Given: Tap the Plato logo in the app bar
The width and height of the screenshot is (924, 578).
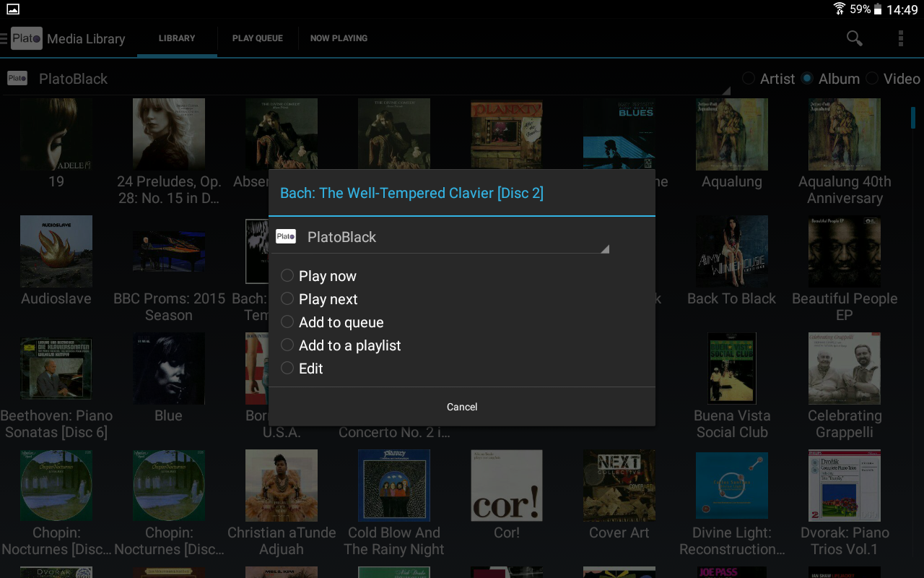Looking at the screenshot, I should point(26,38).
